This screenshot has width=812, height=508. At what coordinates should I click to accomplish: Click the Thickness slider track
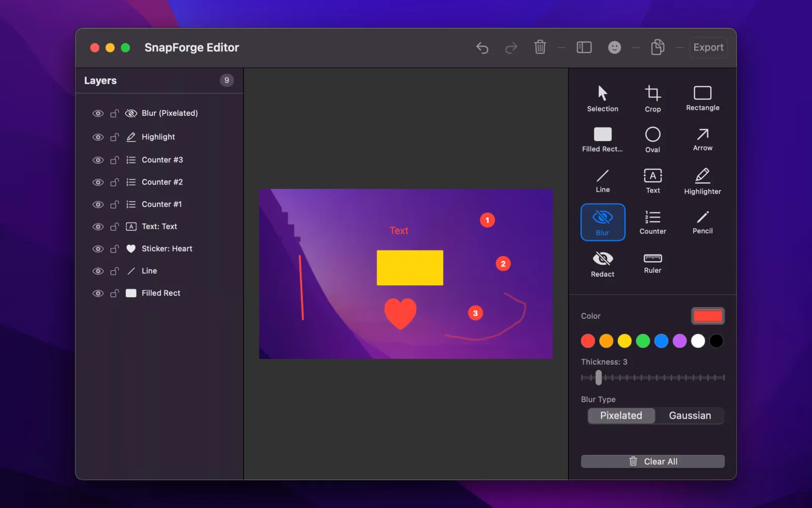pyautogui.click(x=653, y=377)
